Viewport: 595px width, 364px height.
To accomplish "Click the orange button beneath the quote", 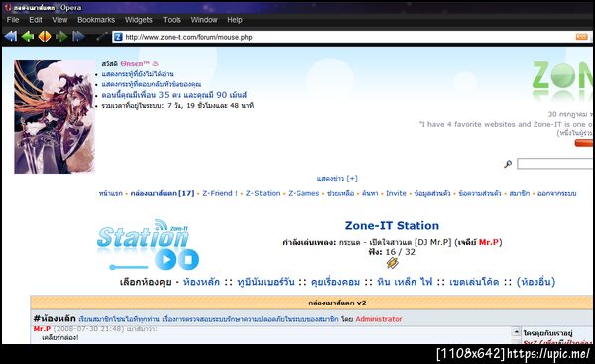I will pyautogui.click(x=584, y=143).
